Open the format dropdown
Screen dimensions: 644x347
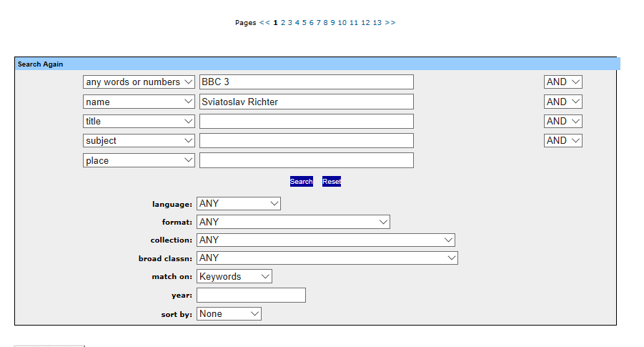[293, 222]
